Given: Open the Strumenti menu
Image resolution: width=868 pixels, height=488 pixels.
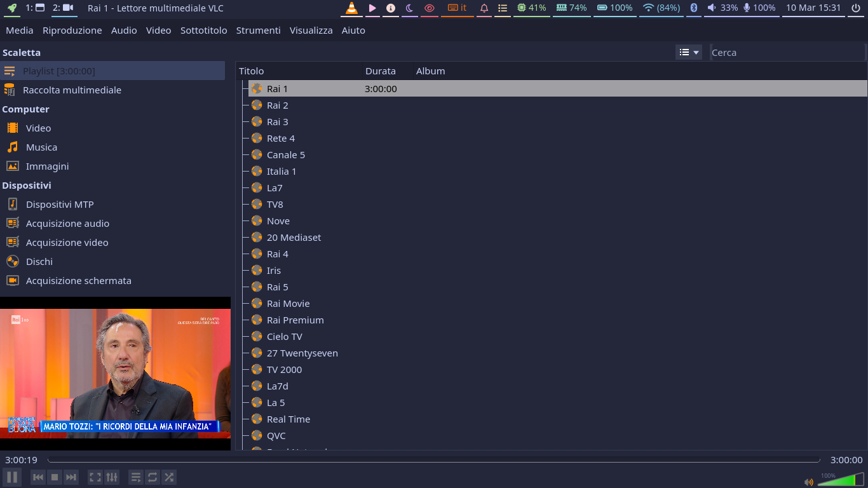Looking at the screenshot, I should click(x=258, y=30).
